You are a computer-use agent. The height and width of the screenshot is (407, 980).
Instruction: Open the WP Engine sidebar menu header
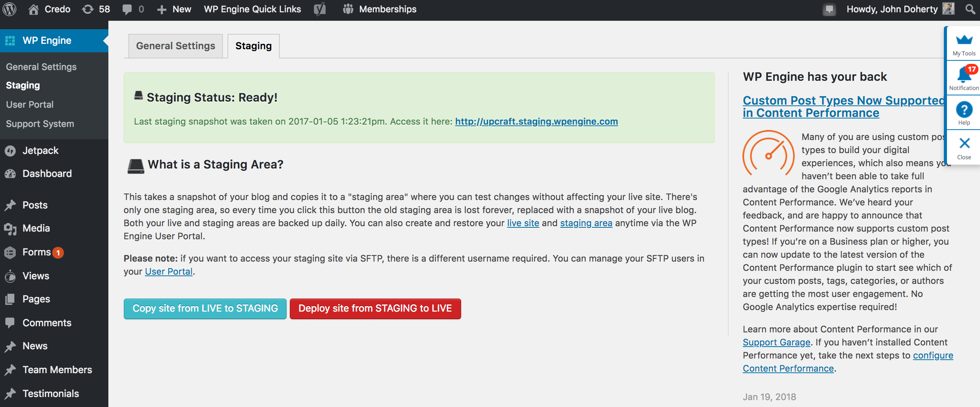pos(54,40)
